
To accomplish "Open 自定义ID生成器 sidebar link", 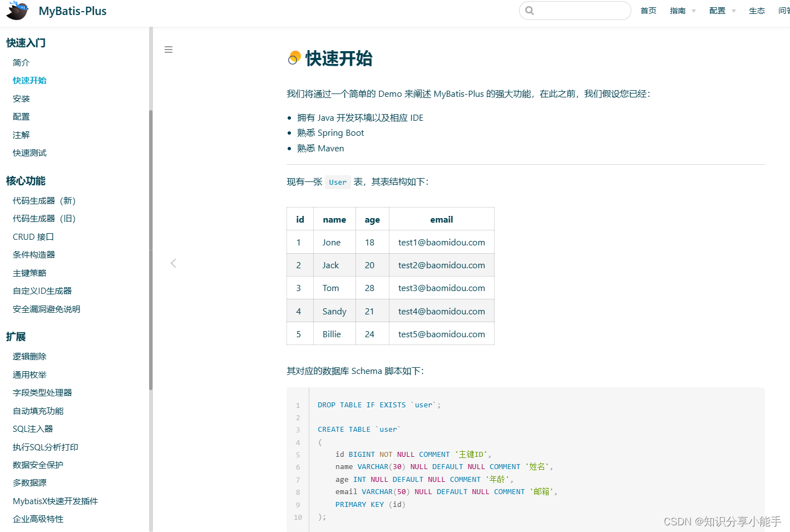I will coord(42,290).
